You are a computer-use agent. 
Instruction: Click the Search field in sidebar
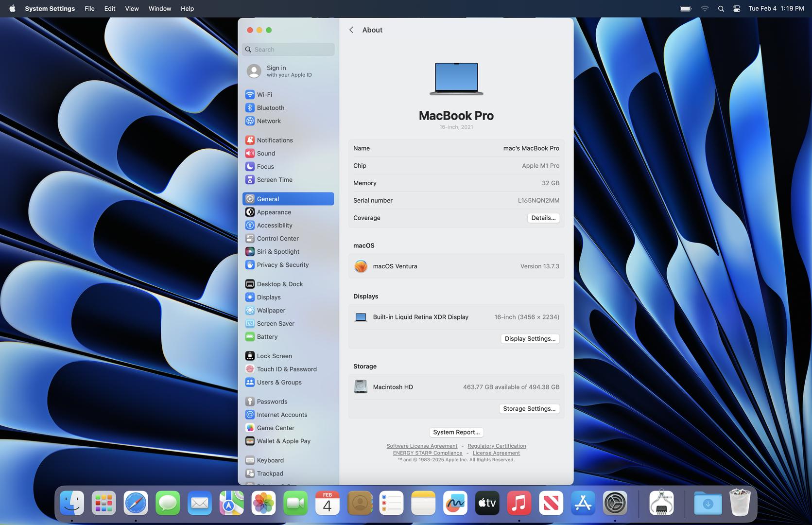288,49
